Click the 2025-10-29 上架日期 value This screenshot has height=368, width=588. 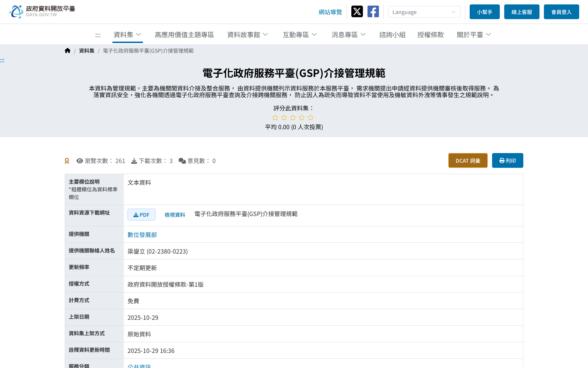pos(143,318)
